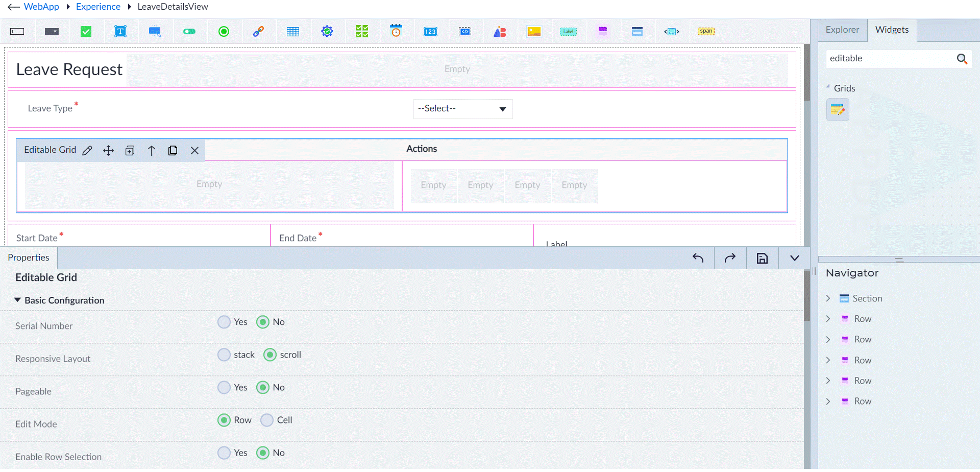Remove the Editable Grid with X icon
This screenshot has width=980, height=472.
click(x=194, y=151)
